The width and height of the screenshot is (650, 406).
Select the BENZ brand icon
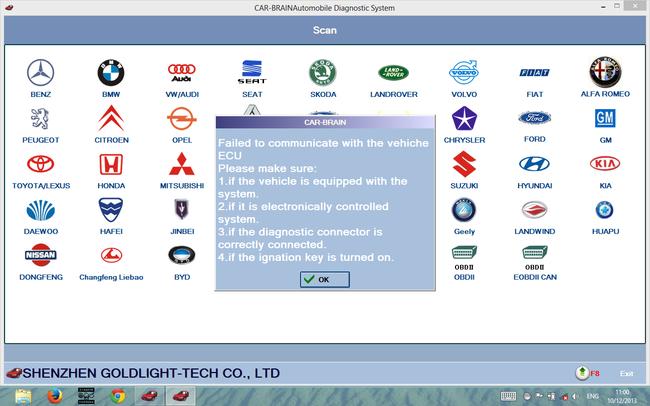click(41, 73)
